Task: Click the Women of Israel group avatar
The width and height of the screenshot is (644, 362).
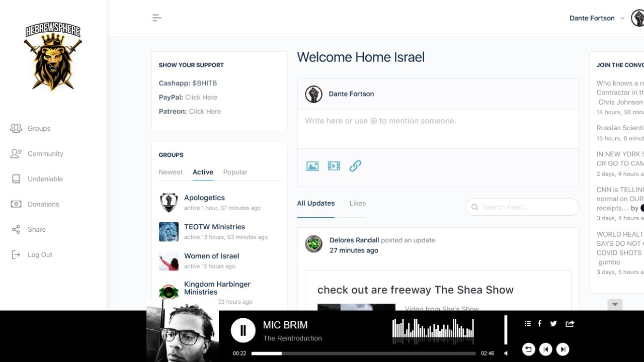Action: click(169, 261)
